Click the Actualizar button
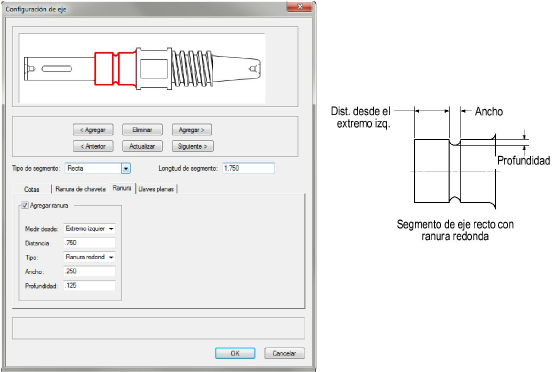 [x=142, y=146]
